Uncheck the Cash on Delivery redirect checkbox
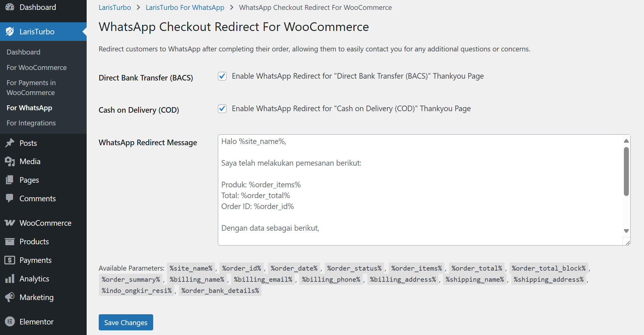The image size is (644, 335). click(222, 109)
